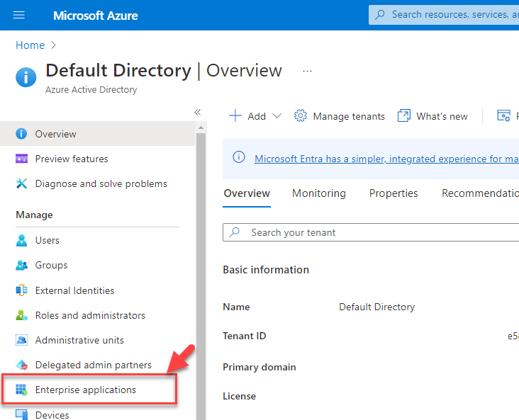Click the wrench Diagnose icon
Image resolution: width=519 pixels, height=420 pixels.
point(21,183)
